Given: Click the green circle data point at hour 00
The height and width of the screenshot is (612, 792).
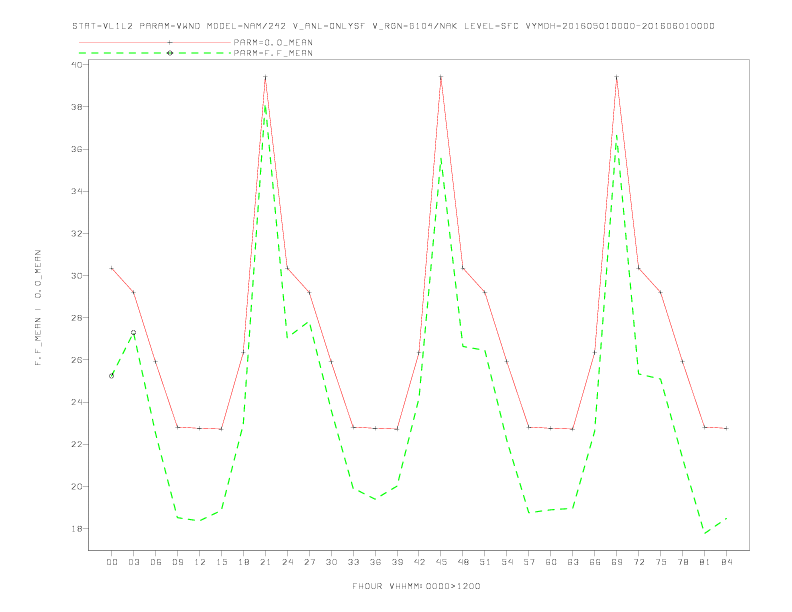Looking at the screenshot, I should coord(112,376).
